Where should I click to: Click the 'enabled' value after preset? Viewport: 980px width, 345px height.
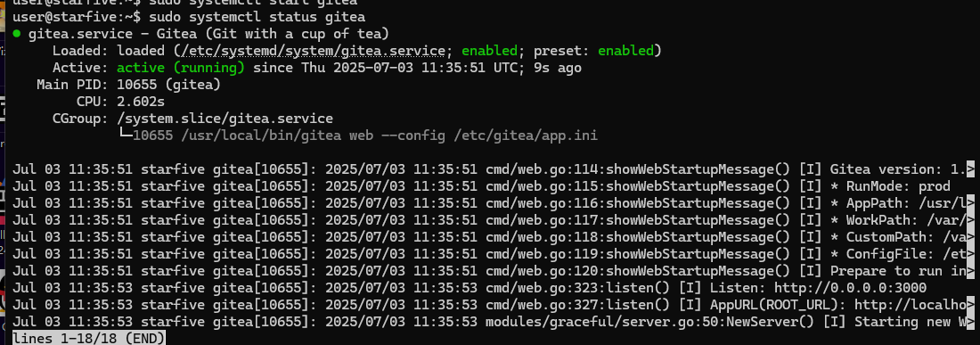click(625, 51)
